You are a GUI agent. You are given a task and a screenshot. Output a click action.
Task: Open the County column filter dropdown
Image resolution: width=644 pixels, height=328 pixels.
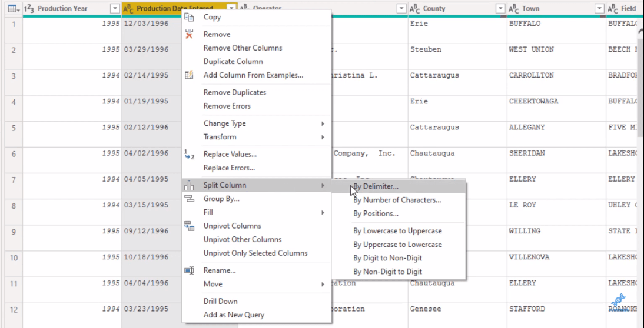click(500, 9)
